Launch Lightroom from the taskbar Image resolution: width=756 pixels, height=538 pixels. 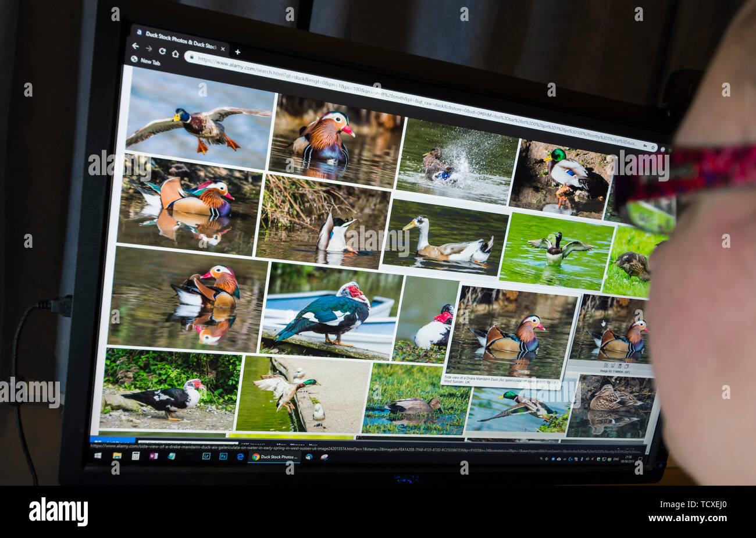click(x=206, y=457)
